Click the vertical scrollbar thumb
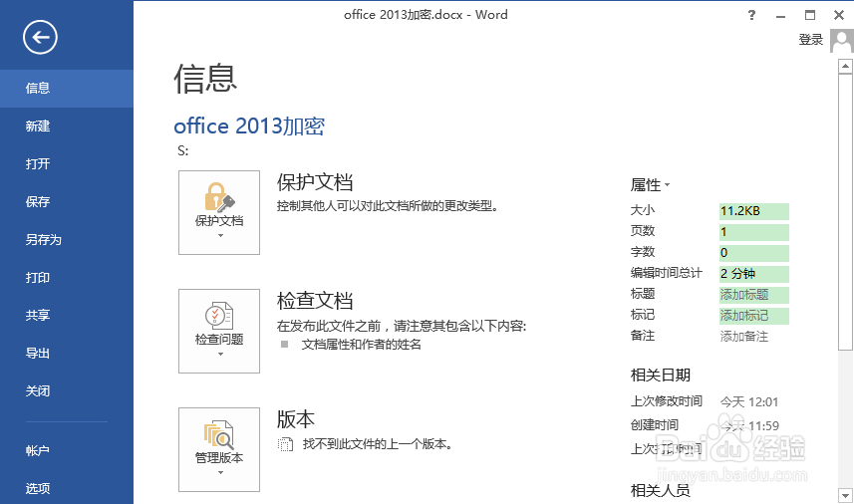 tap(845, 212)
